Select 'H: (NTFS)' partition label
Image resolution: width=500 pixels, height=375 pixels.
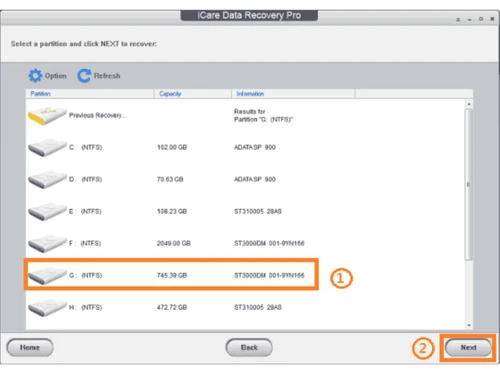[85, 307]
